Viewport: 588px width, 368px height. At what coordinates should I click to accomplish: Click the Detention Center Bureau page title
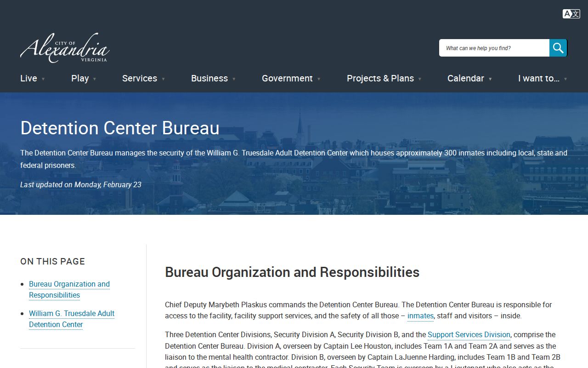[120, 128]
